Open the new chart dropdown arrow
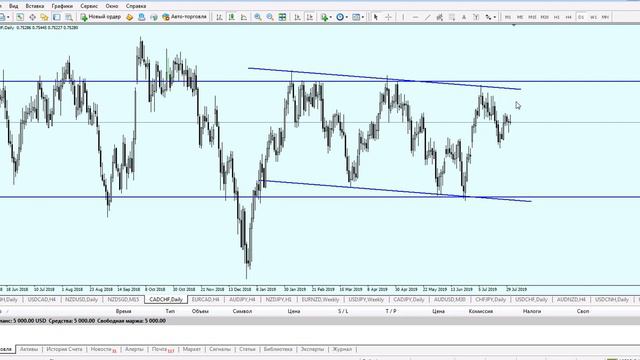Viewport: 640px width, 360px height. (8, 17)
